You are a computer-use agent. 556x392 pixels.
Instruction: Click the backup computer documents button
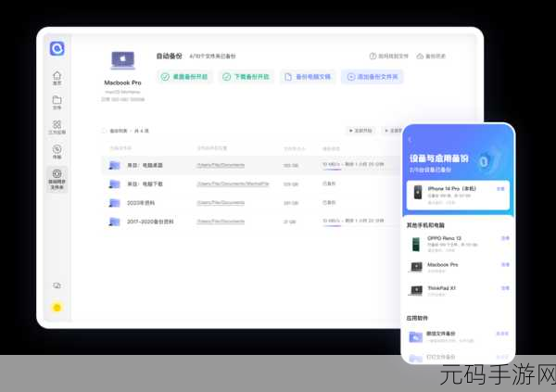click(308, 77)
